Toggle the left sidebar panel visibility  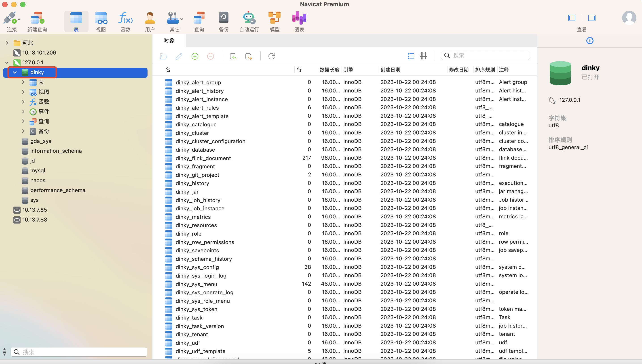pos(572,18)
